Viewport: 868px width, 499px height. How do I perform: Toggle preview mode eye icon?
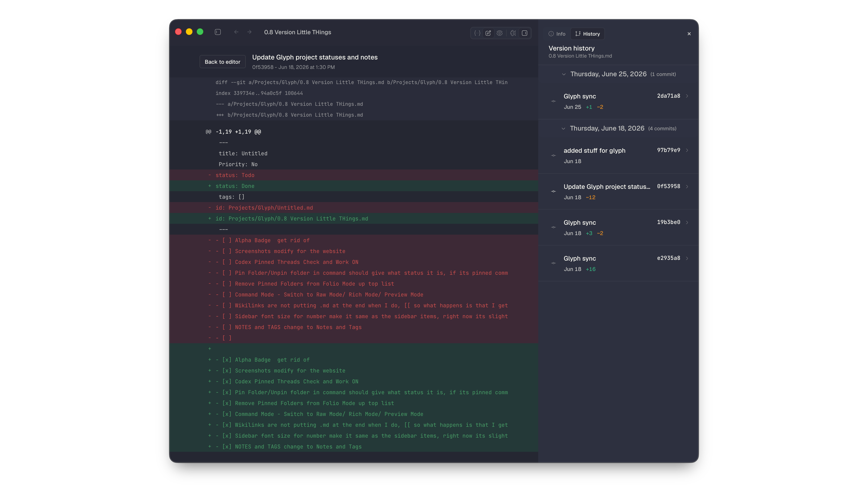(500, 33)
